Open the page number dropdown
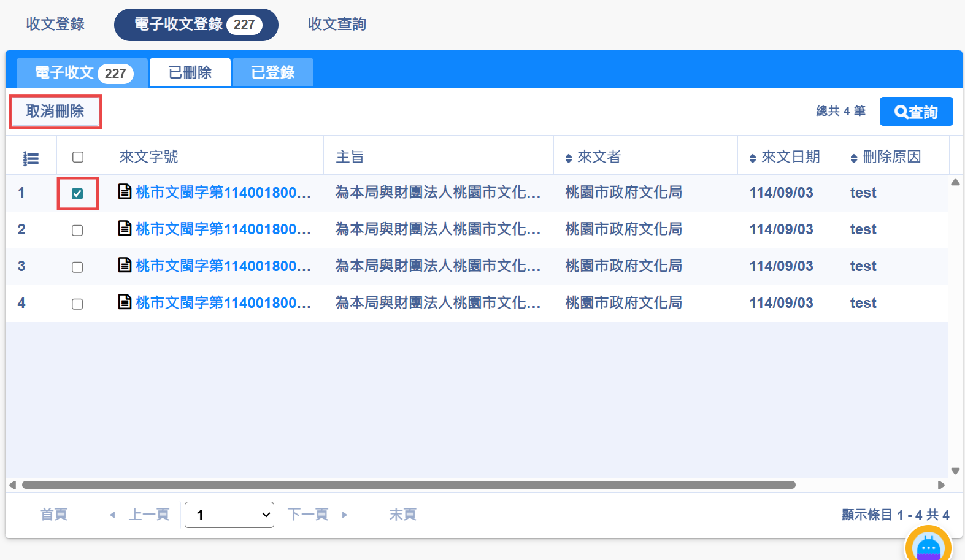The height and width of the screenshot is (560, 965). point(229,515)
